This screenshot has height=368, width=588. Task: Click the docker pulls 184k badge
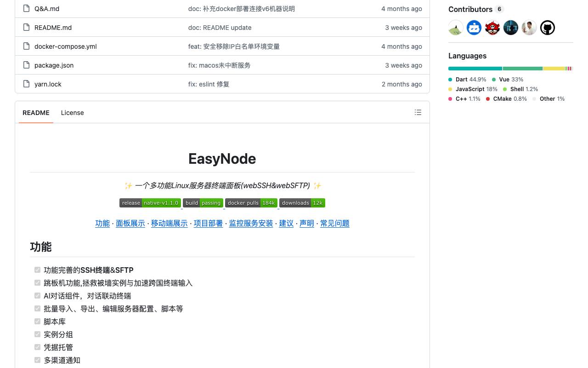click(251, 203)
